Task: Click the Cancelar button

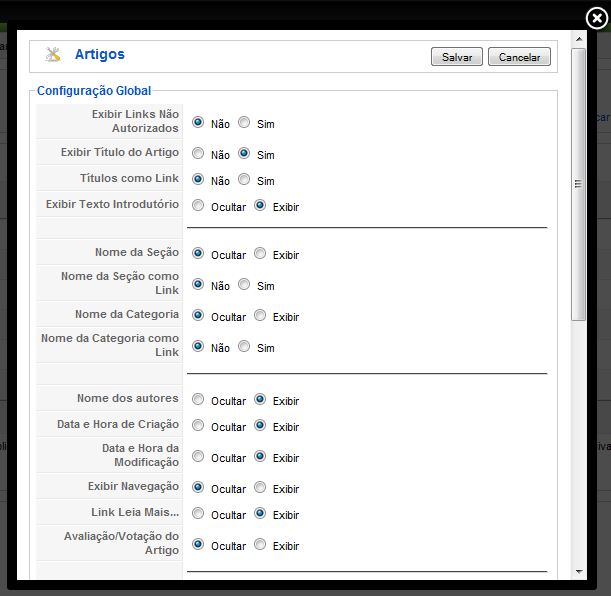Action: 519,57
